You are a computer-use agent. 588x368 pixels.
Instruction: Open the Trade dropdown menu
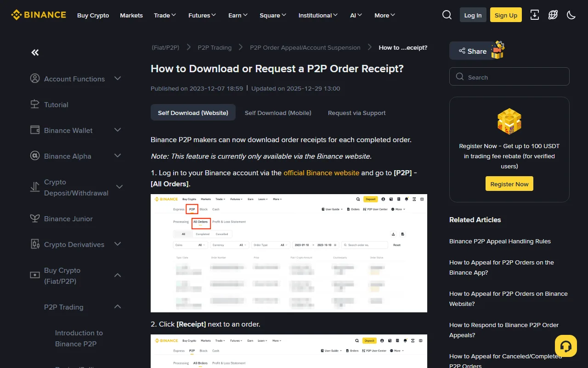click(x=165, y=15)
